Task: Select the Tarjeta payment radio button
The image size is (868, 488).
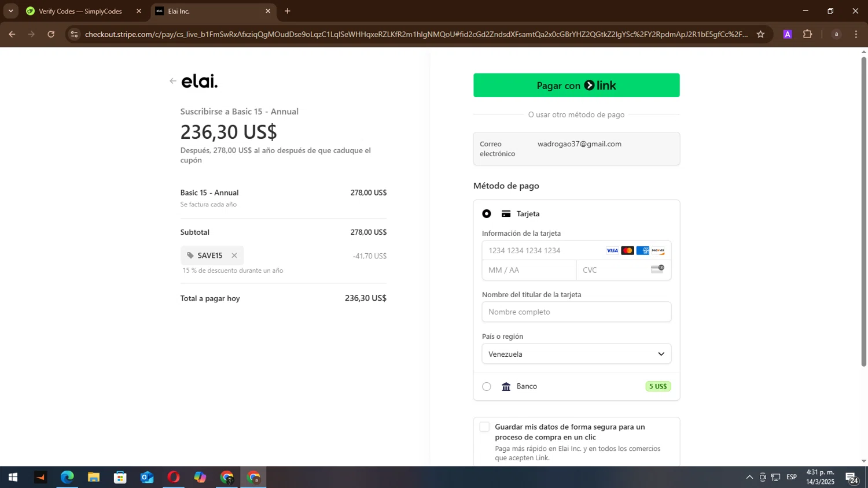Action: pyautogui.click(x=487, y=214)
